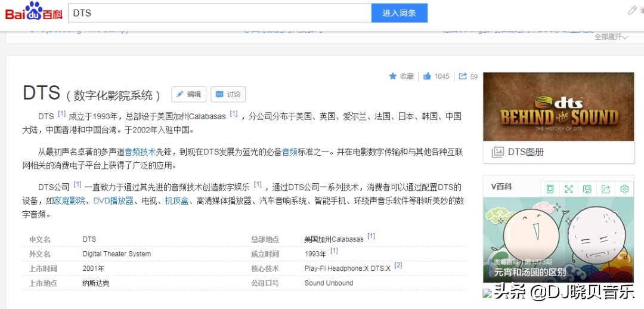Expand the 全部展开 section
Viewport: 644px width, 309px height.
click(611, 37)
